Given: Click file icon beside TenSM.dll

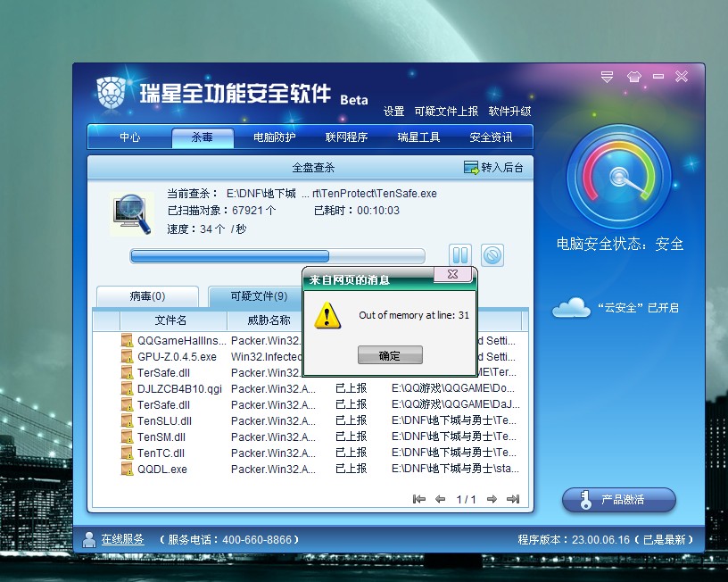Looking at the screenshot, I should pyautogui.click(x=128, y=437).
